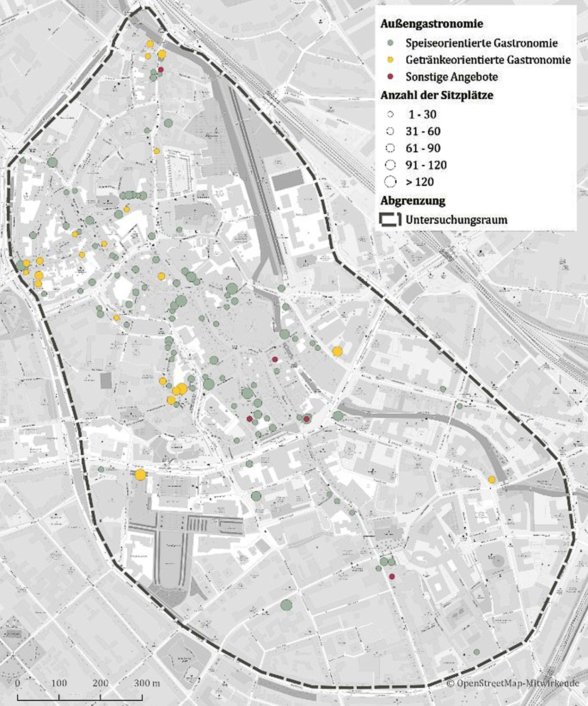Click the "31 - 60" legend label
The image size is (588, 706).
423,131
